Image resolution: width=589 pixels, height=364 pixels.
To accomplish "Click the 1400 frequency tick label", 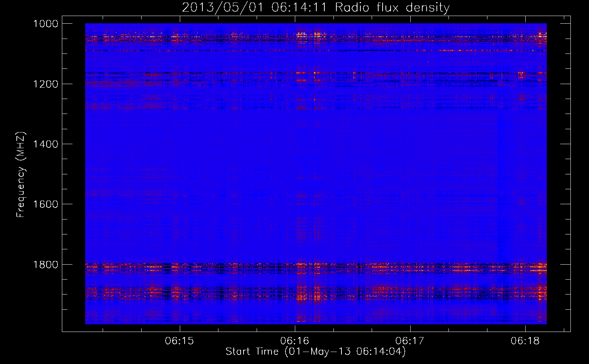I will coord(46,144).
